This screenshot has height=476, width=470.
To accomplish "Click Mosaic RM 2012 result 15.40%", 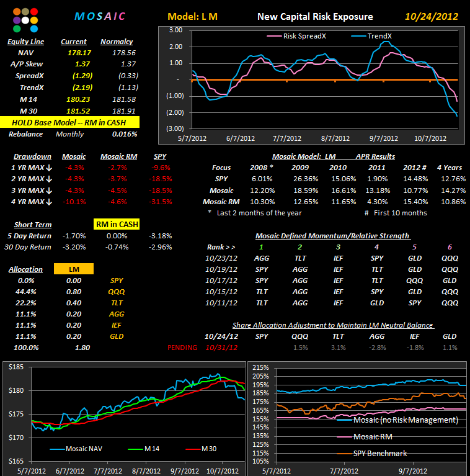I will [x=415, y=202].
